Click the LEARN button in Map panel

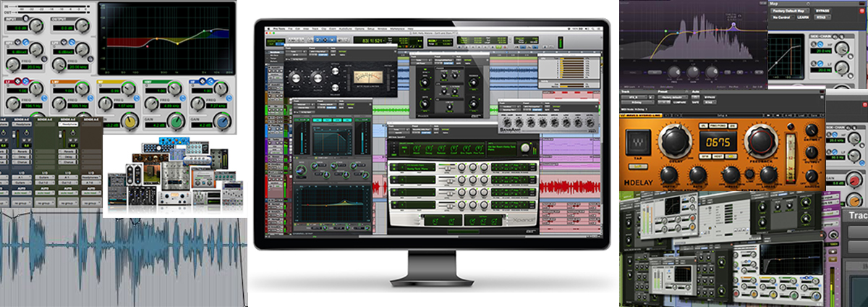(x=803, y=17)
